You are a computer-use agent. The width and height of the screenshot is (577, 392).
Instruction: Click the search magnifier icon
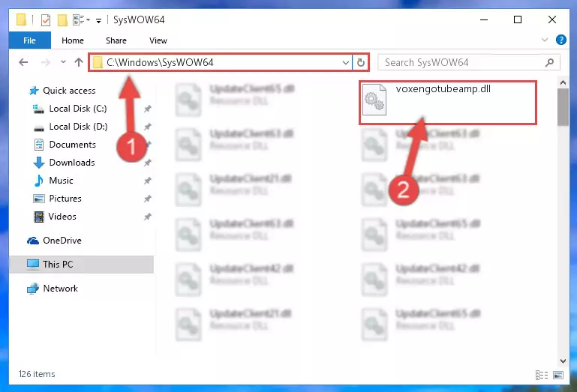click(x=549, y=62)
